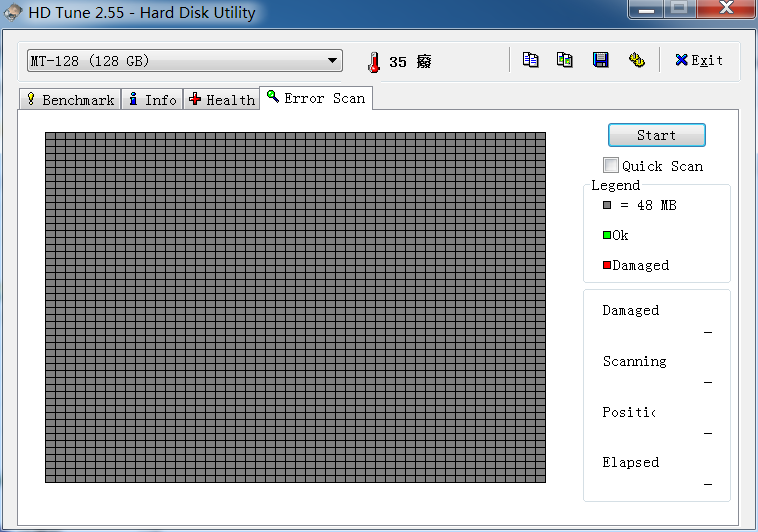The image size is (758, 532).
Task: Click the red Damaged legend square
Action: pyautogui.click(x=607, y=265)
